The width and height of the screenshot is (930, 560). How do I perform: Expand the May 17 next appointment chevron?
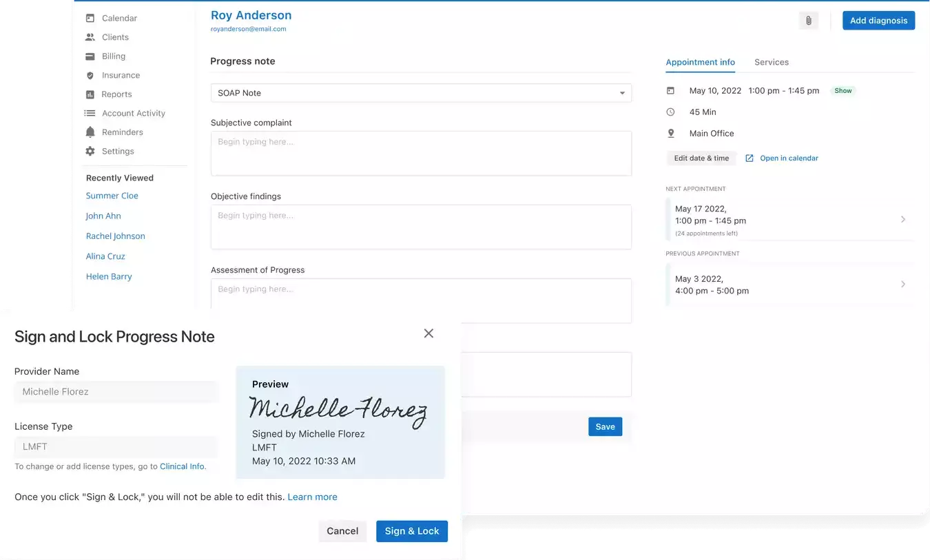903,220
